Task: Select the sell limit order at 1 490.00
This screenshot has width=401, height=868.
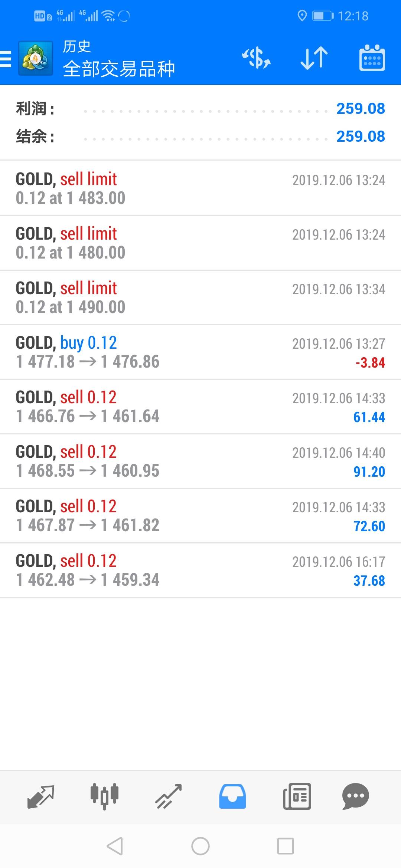Action: (x=200, y=297)
